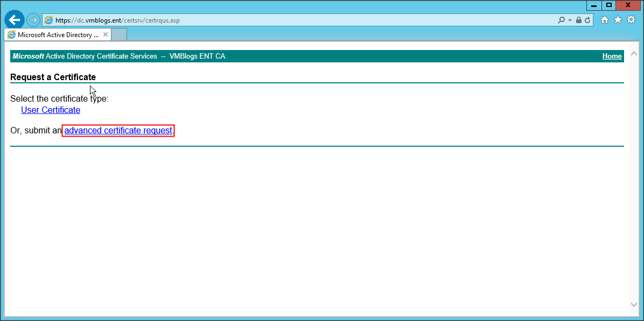Open Favorites using the star icon
Viewport: 644px width, 321px height.
(618, 20)
